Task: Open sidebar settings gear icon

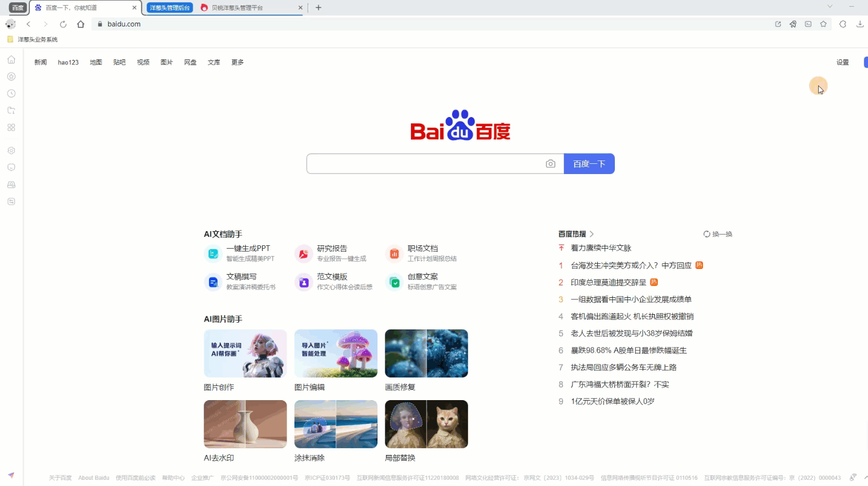Action: (11, 150)
